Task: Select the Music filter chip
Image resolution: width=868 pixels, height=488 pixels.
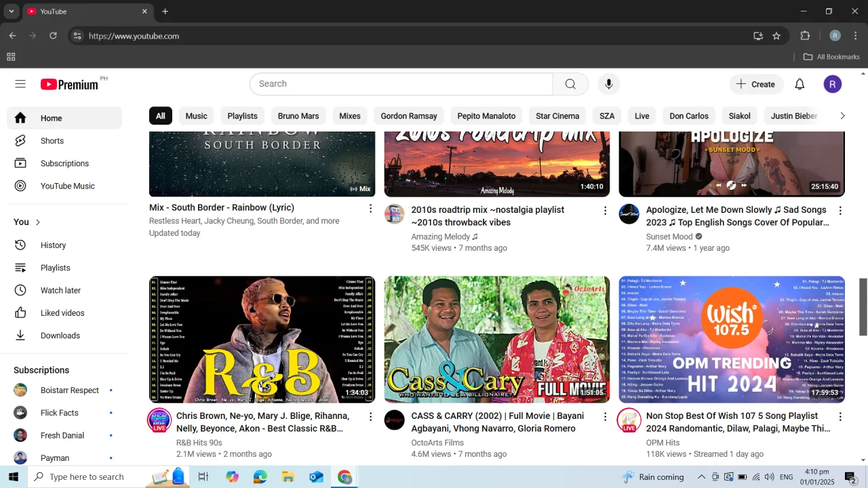Action: pyautogui.click(x=197, y=116)
